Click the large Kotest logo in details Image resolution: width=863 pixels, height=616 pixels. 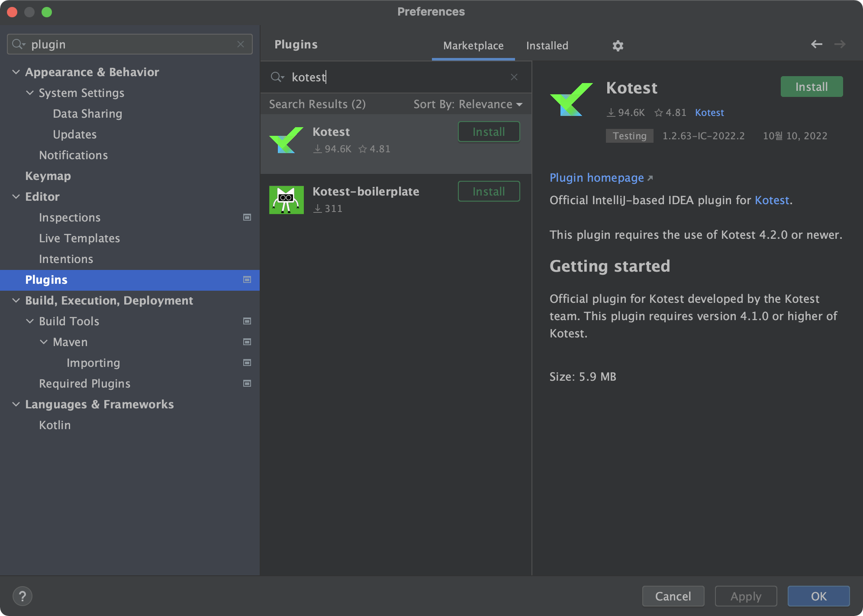tap(571, 99)
